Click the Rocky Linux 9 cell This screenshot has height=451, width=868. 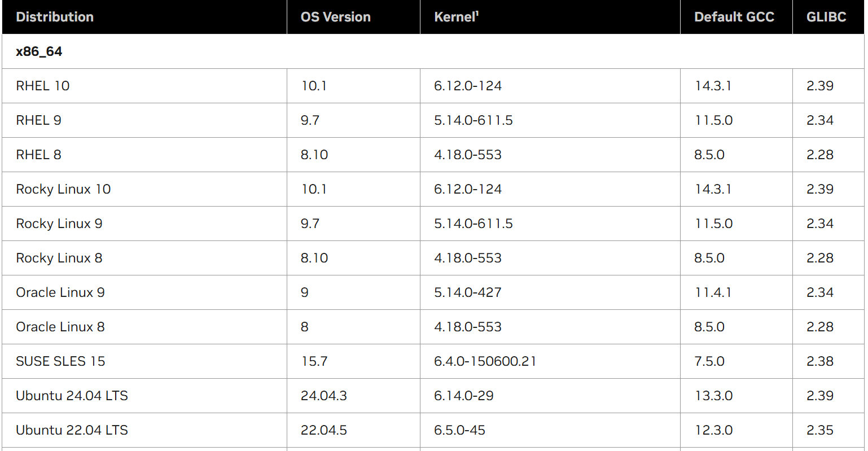click(59, 224)
